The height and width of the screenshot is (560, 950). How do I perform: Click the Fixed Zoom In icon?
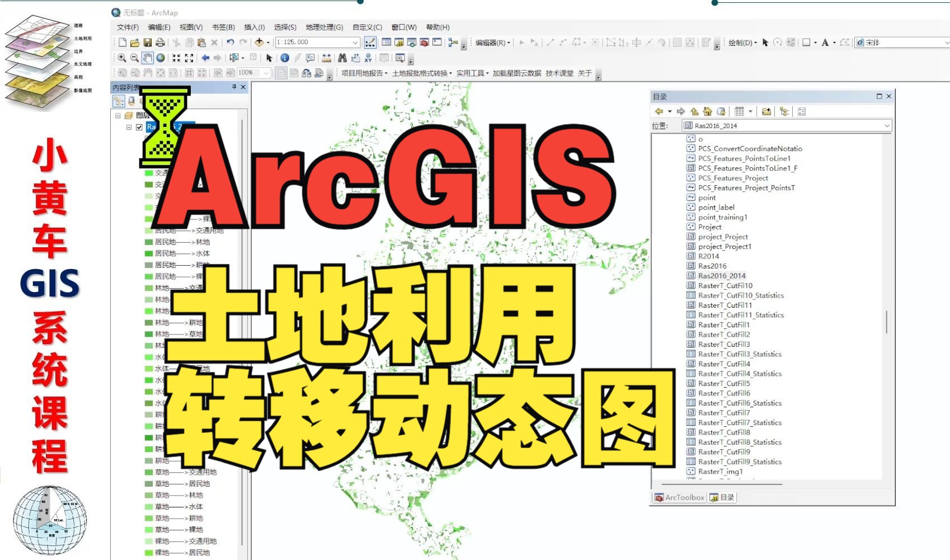[176, 58]
